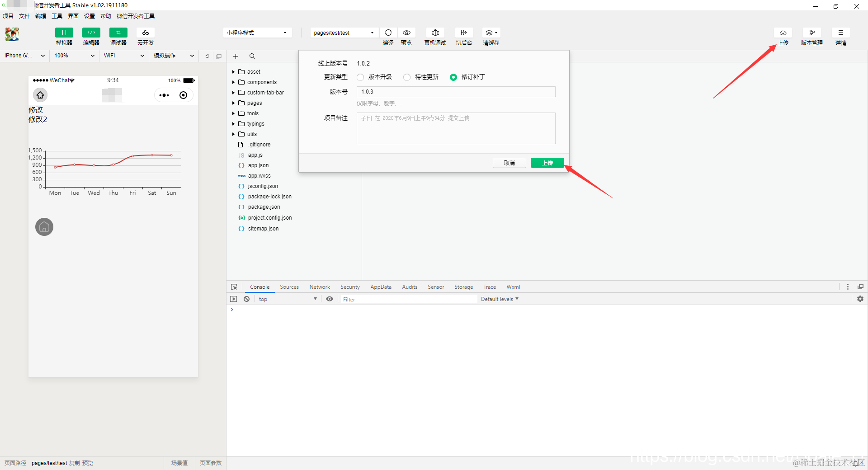
Task: Start 真机调试 remote debug
Action: (435, 33)
